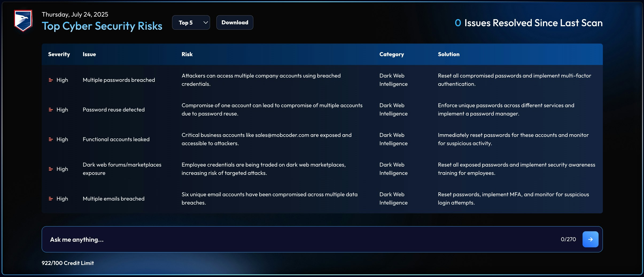Click the Download button
The height and width of the screenshot is (277, 644).
[x=235, y=22]
